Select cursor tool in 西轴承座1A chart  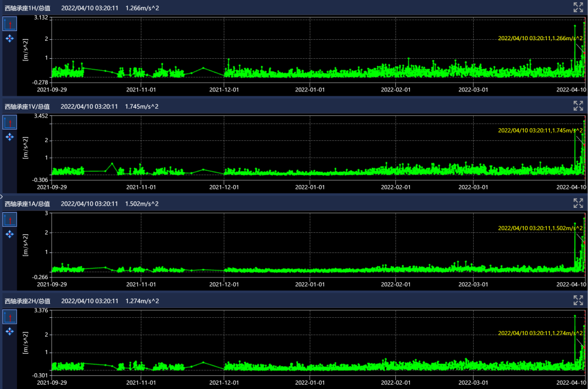pyautogui.click(x=10, y=219)
